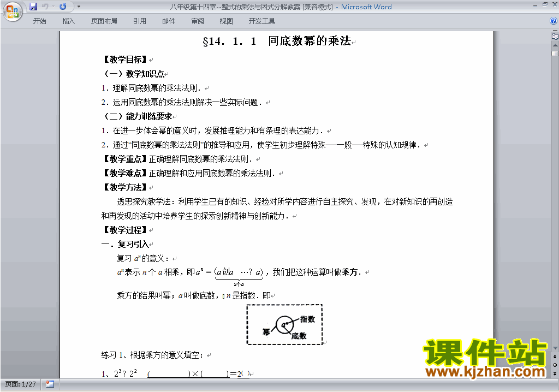Screen dimensions: 559x392
Task: Open the 邮件 ribbon tab
Action: pyautogui.click(x=169, y=21)
